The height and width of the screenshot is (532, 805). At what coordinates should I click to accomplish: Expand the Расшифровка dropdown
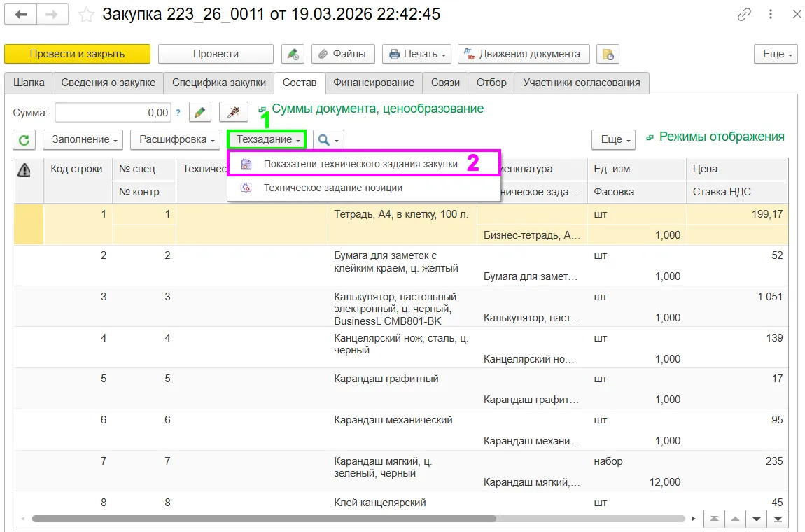pos(176,140)
